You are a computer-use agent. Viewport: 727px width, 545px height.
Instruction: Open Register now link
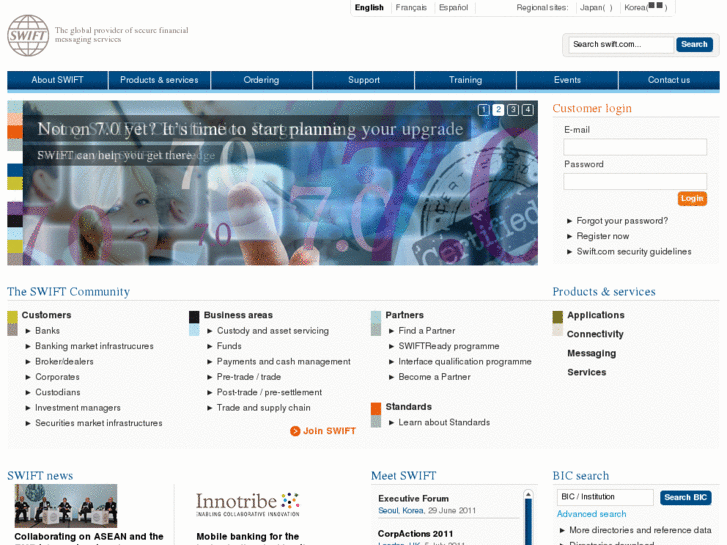tap(603, 236)
